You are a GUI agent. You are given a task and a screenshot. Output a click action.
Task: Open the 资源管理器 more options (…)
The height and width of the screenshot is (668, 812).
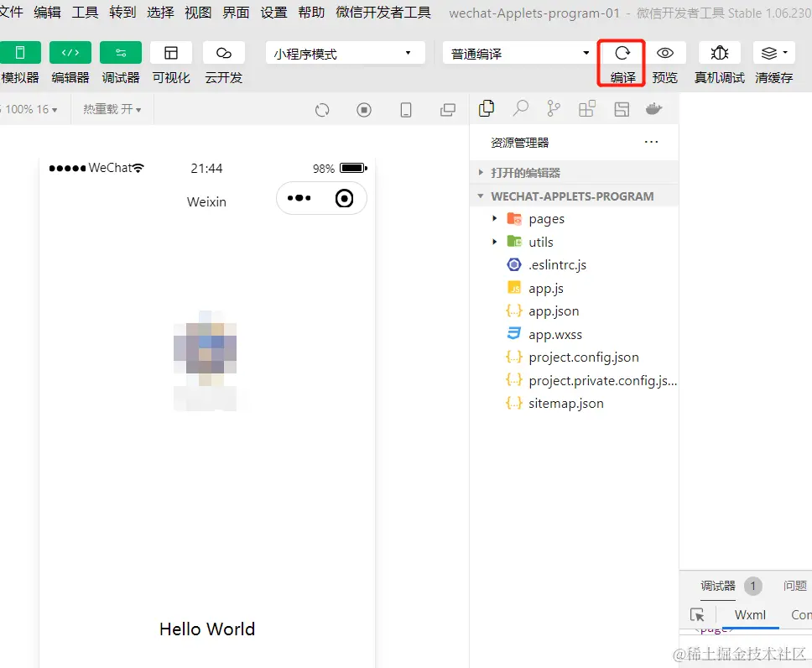coord(652,142)
